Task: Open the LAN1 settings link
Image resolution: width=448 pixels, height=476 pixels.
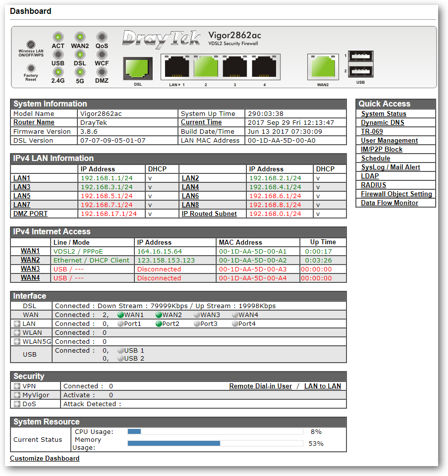Action: point(22,178)
